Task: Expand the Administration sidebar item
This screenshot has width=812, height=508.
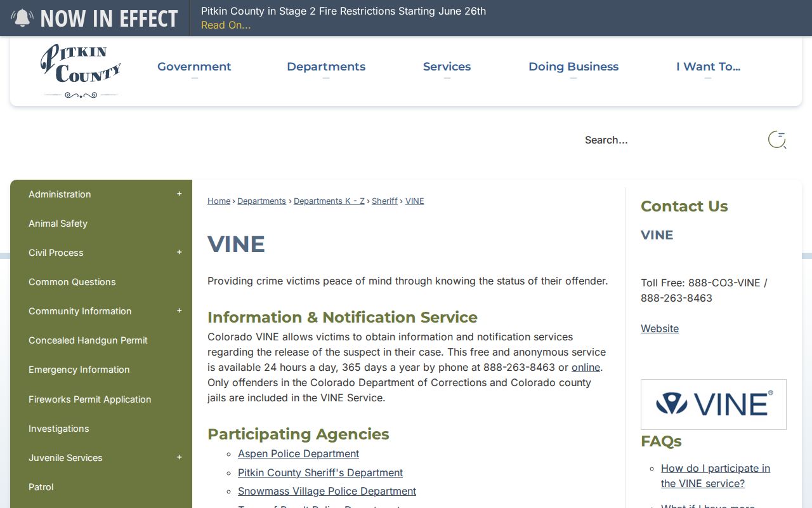Action: pos(180,194)
